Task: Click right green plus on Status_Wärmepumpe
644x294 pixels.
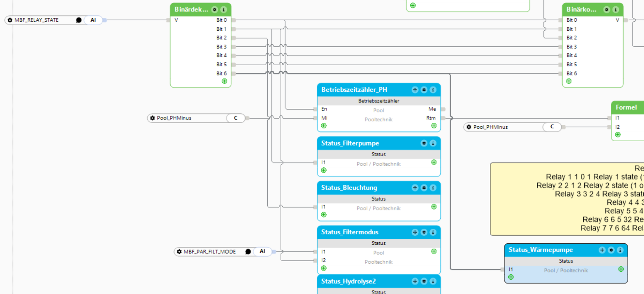Action: (621, 269)
